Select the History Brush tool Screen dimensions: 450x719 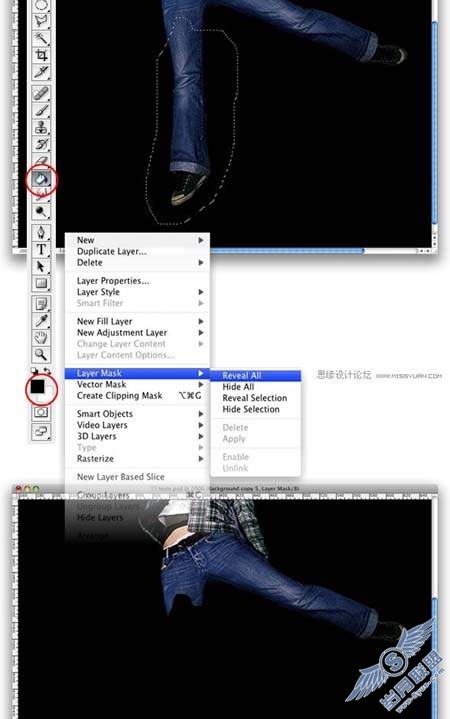41,144
